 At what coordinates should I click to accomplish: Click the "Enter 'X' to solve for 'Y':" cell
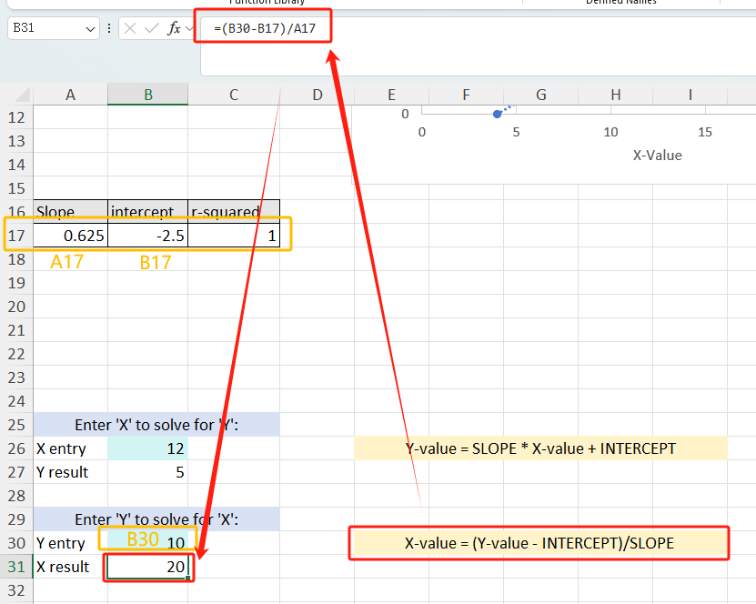[157, 425]
